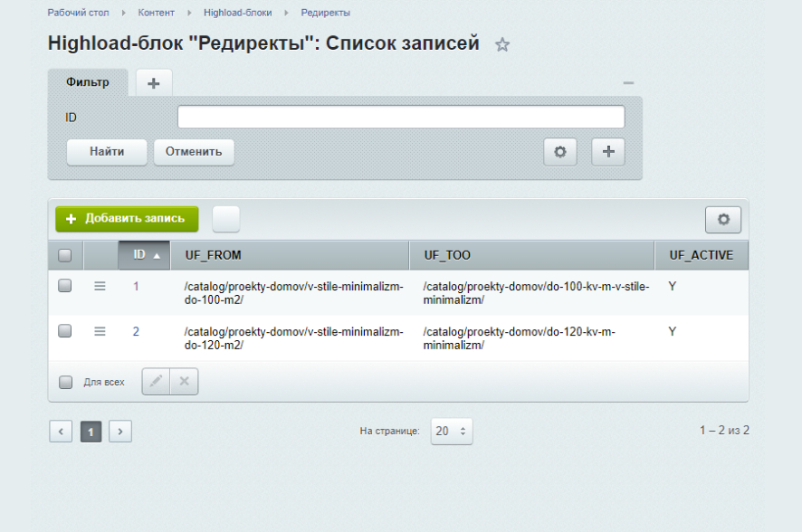Click the edit pencil icon near Для всех
Image resolution: width=802 pixels, height=532 pixels.
tap(156, 381)
